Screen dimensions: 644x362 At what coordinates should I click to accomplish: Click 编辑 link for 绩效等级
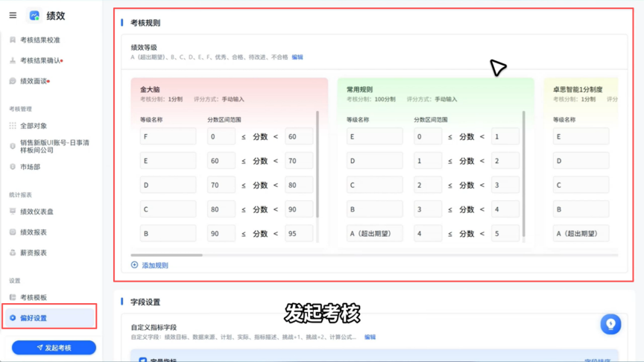coord(297,57)
